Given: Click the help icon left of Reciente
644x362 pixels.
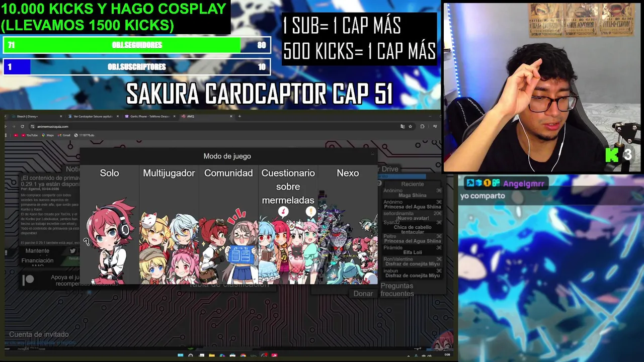Looking at the screenshot, I should pos(379,184).
